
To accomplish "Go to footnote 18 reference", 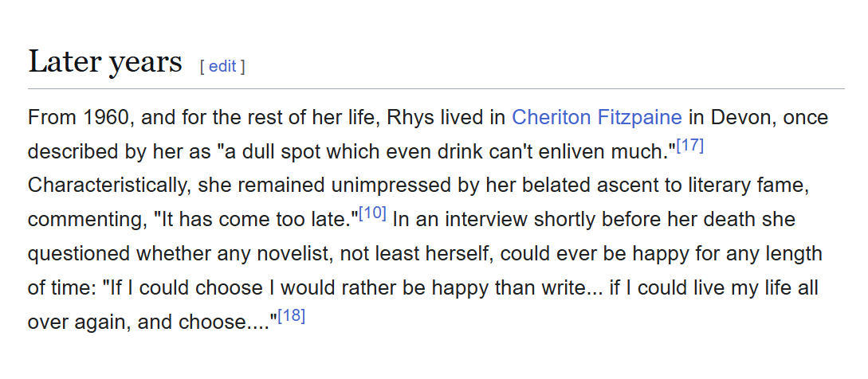I will pyautogui.click(x=292, y=315).
